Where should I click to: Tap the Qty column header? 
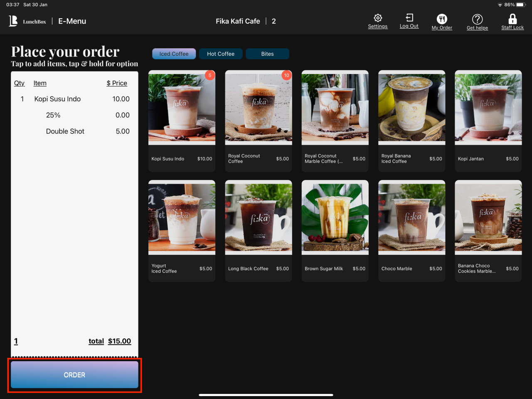[x=19, y=83]
